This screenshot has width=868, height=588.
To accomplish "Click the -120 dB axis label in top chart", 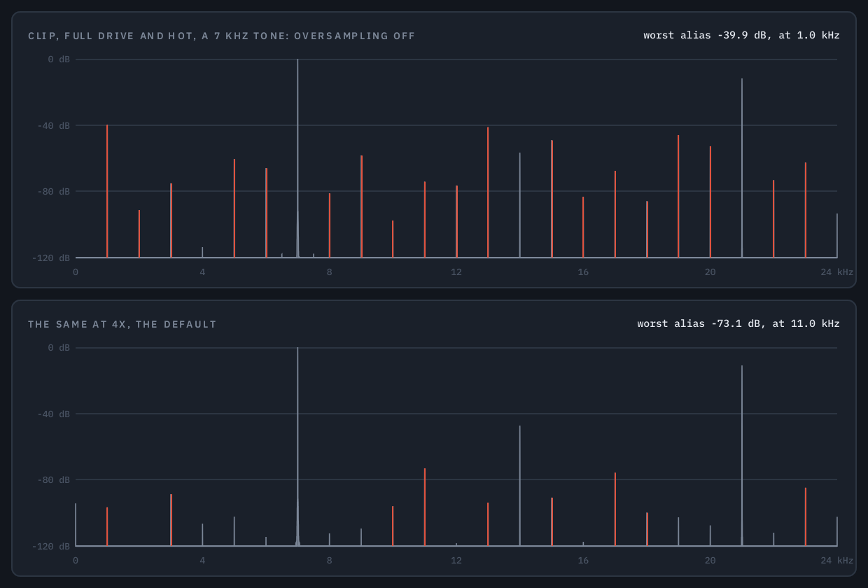I will [x=50, y=258].
